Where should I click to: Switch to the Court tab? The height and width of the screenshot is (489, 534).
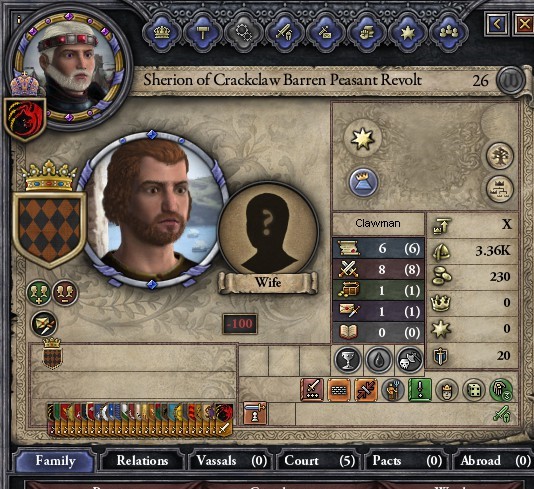click(x=319, y=461)
